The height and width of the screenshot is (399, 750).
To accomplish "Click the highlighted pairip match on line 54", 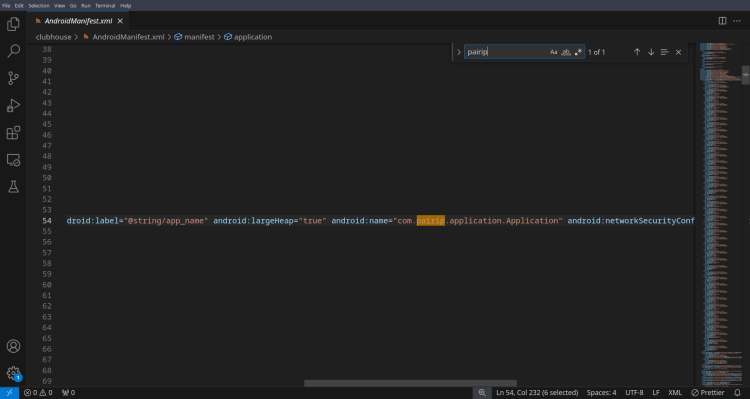I will pos(430,221).
